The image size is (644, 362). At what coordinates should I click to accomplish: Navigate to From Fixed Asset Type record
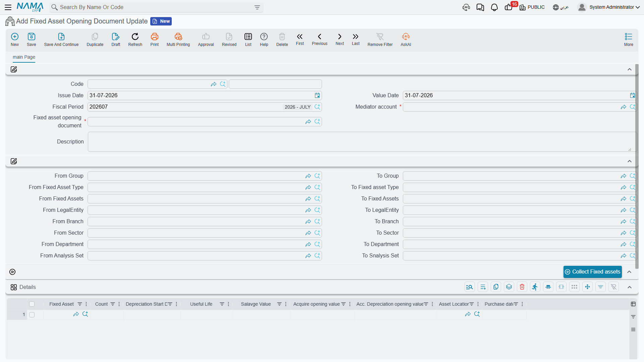308,187
